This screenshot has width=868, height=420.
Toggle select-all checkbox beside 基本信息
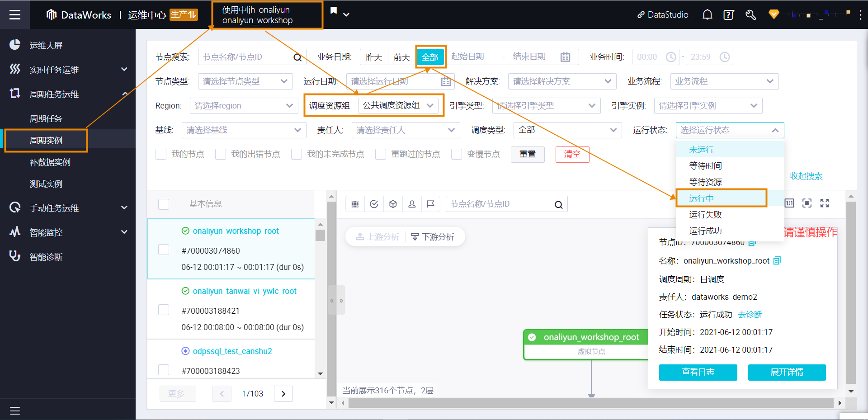tap(164, 204)
